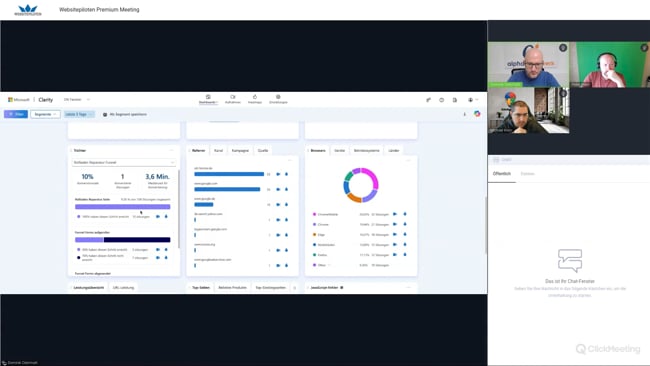Image resolution: width=650 pixels, height=366 pixels.
Task: View heatmap for ChromeMobile browser row
Action: [405, 214]
